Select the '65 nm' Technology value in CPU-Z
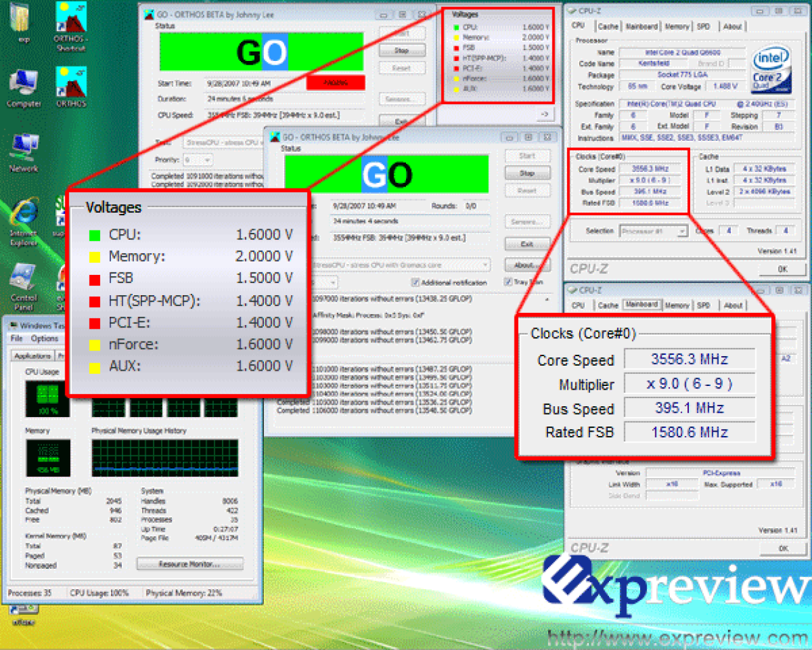The width and height of the screenshot is (812, 650). pos(638,86)
